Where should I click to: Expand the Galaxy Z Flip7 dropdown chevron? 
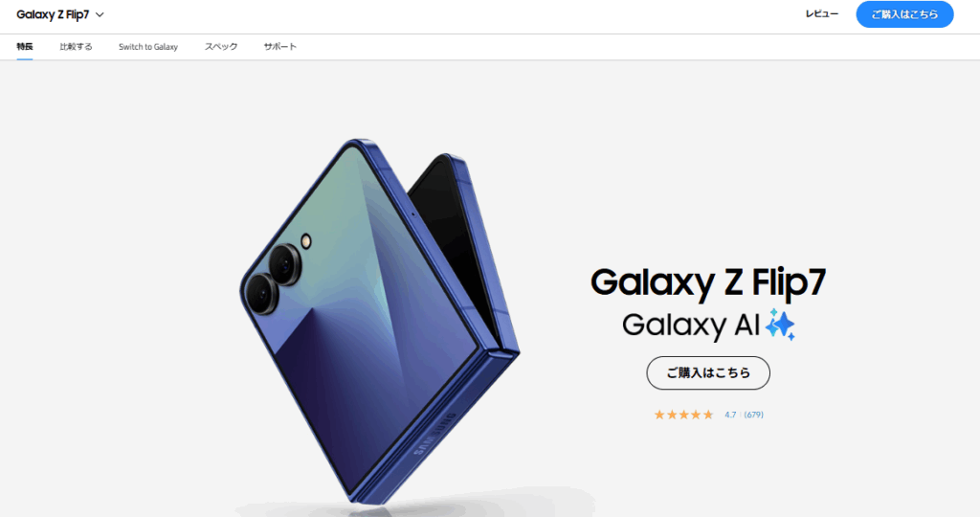point(100,15)
